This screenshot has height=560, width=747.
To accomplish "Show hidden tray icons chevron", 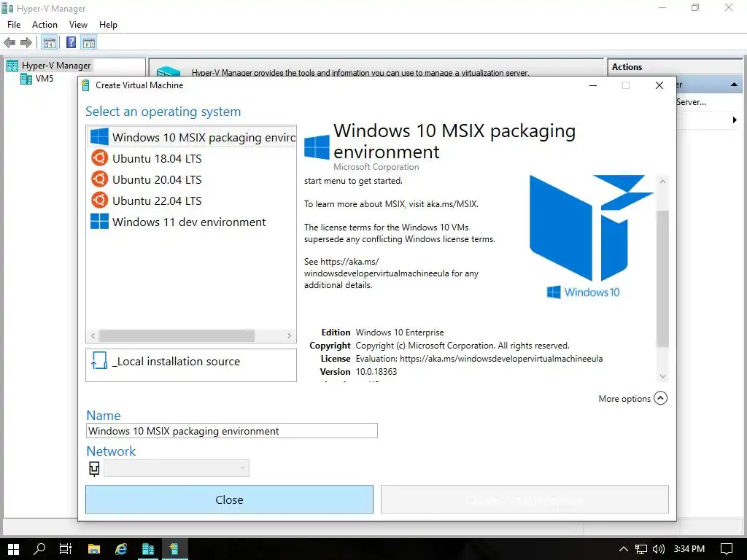I will (x=623, y=549).
